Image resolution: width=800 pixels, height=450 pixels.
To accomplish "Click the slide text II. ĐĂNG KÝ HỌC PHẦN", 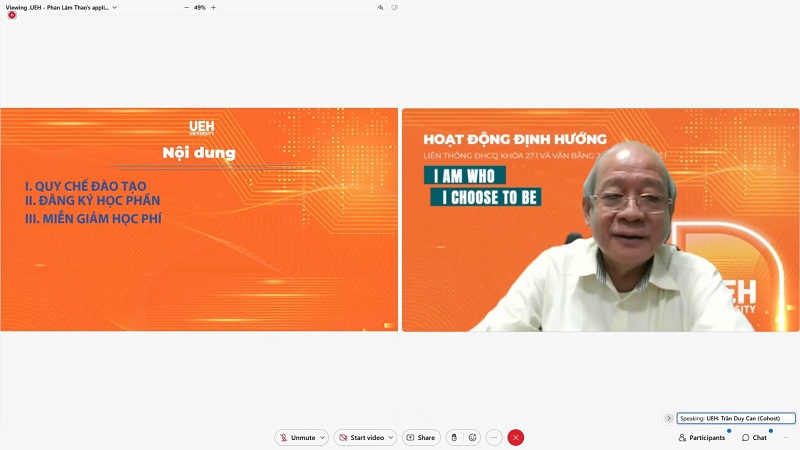I will pyautogui.click(x=92, y=201).
